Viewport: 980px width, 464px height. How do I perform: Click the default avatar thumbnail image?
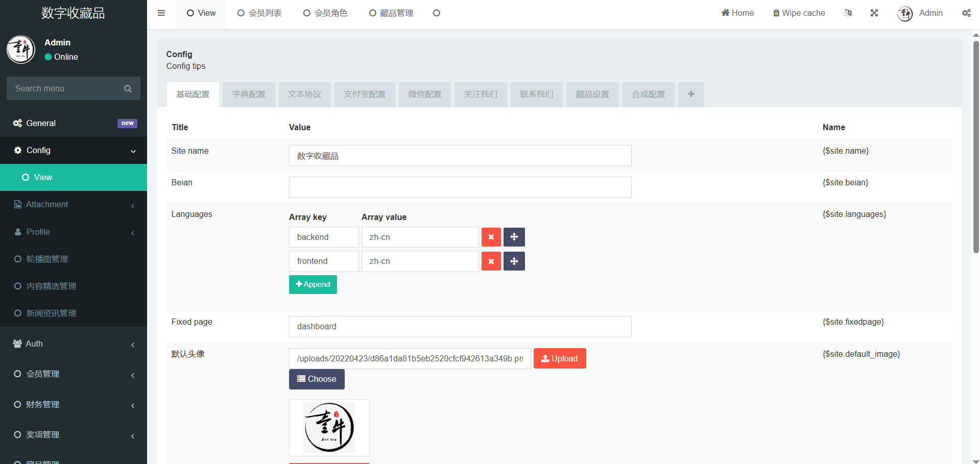click(x=329, y=428)
